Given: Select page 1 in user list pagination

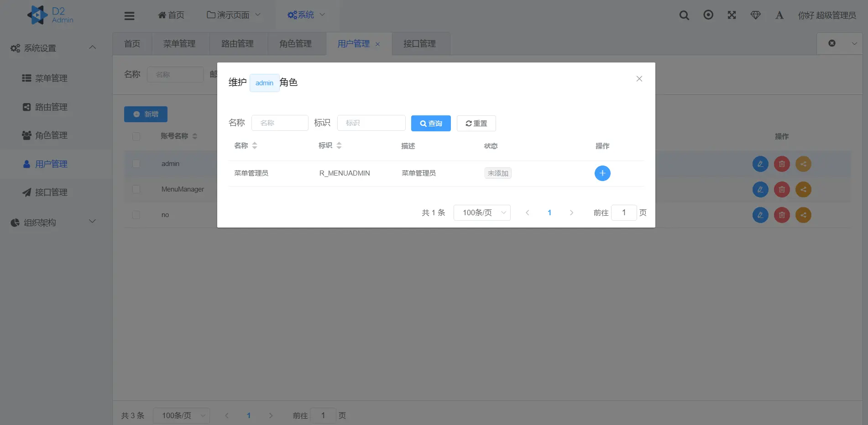Looking at the screenshot, I should coord(249,416).
